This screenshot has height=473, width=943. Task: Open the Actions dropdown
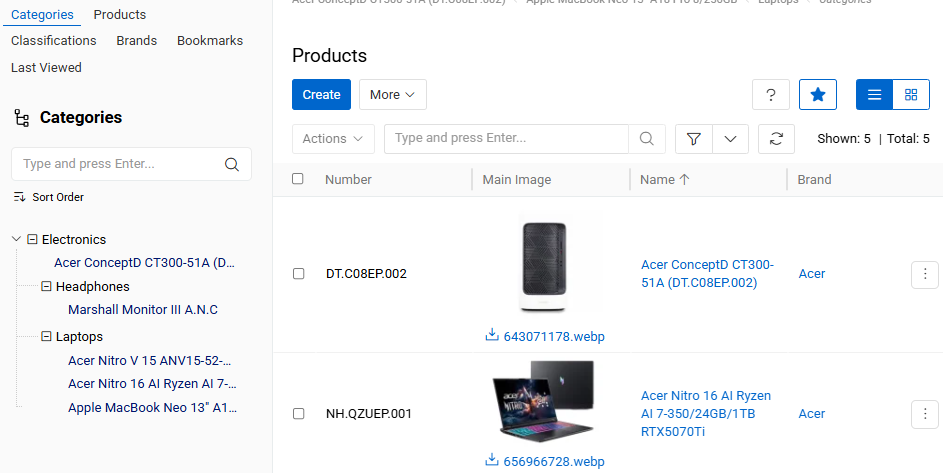[333, 138]
